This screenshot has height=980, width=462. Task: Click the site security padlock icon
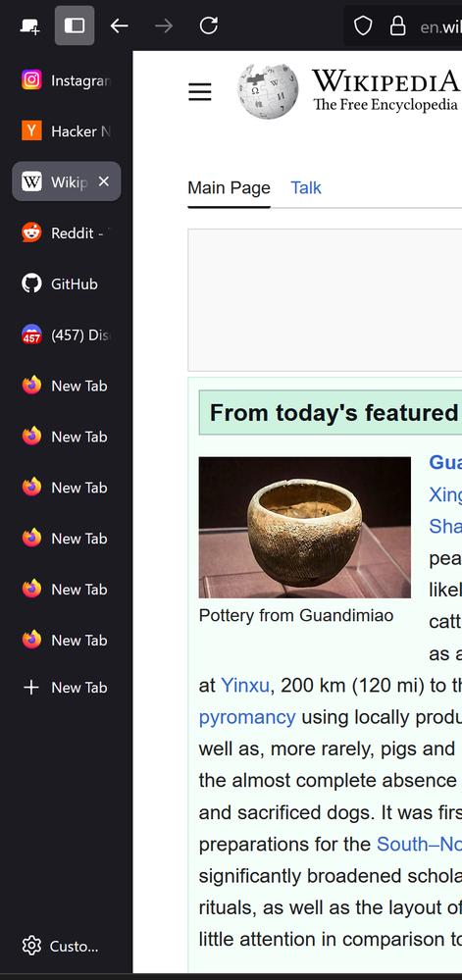397,26
